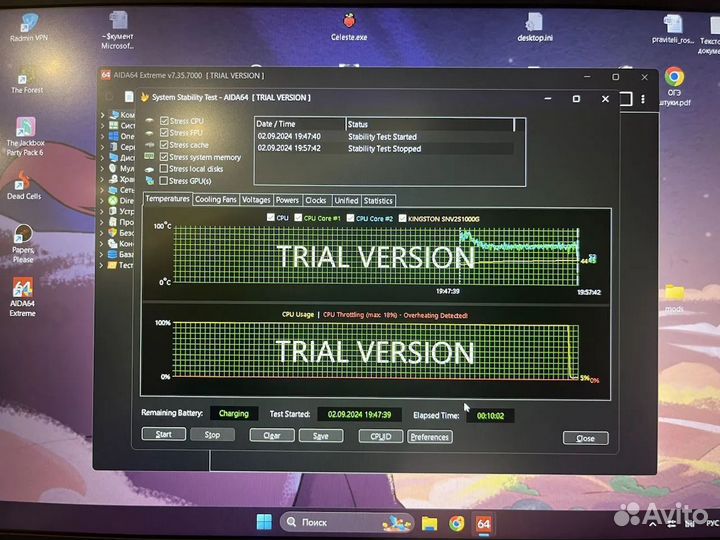
Task: Uncheck Stress cache checkbox
Action: (164, 145)
